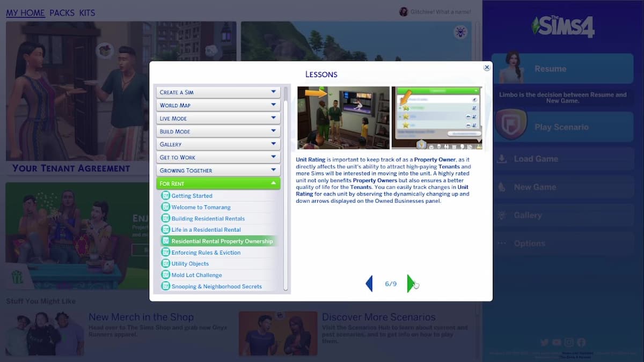Click the book icon beside Utility Objects
Screen dimensions: 644x362
point(165,263)
